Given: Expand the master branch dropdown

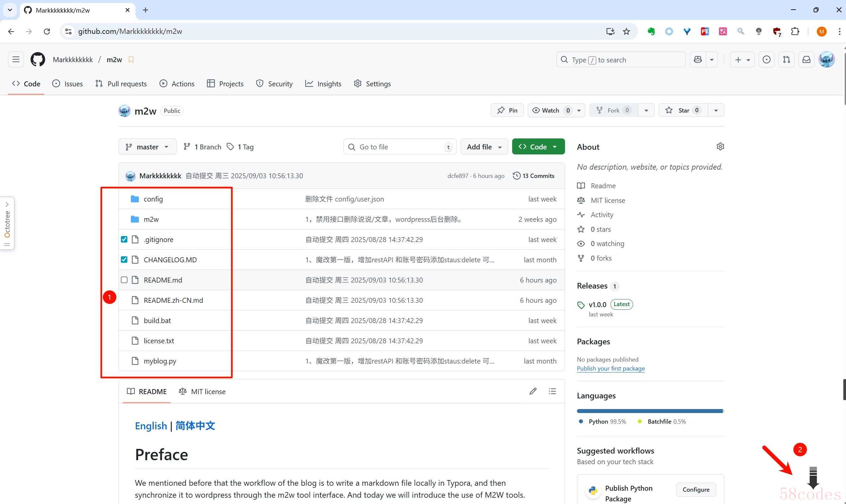Looking at the screenshot, I should pos(147,147).
